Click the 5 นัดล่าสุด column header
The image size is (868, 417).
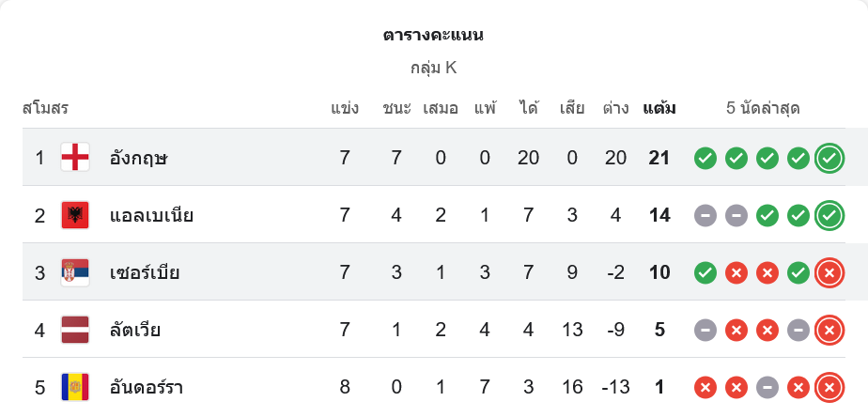pyautogui.click(x=763, y=108)
